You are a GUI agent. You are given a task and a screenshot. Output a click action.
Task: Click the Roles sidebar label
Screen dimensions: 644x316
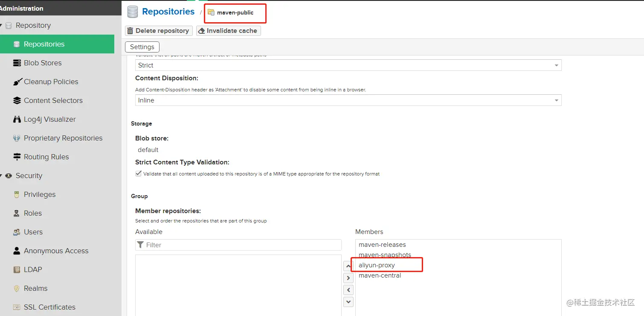[33, 214]
